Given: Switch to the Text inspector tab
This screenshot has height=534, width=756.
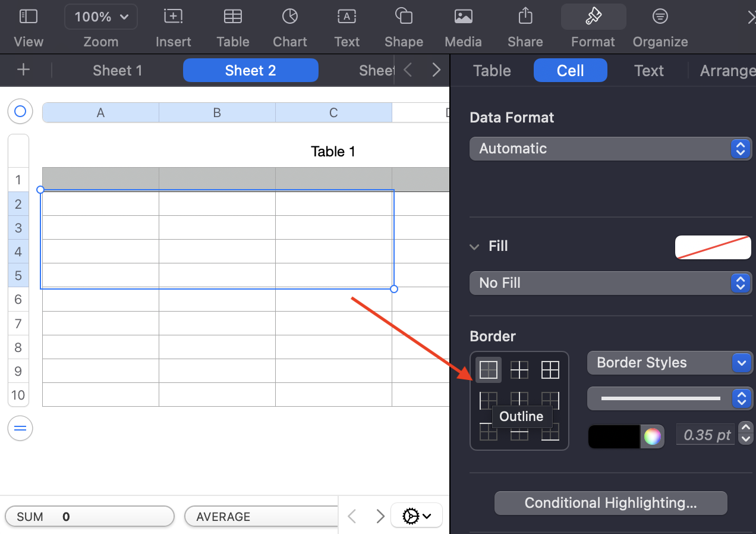Looking at the screenshot, I should (649, 71).
